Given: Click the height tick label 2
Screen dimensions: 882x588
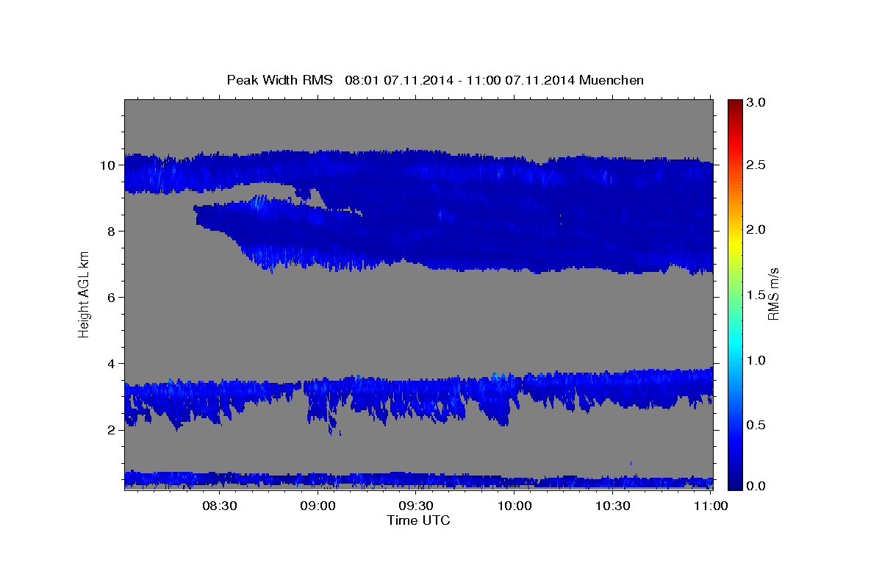Looking at the screenshot, I should 111,430.
